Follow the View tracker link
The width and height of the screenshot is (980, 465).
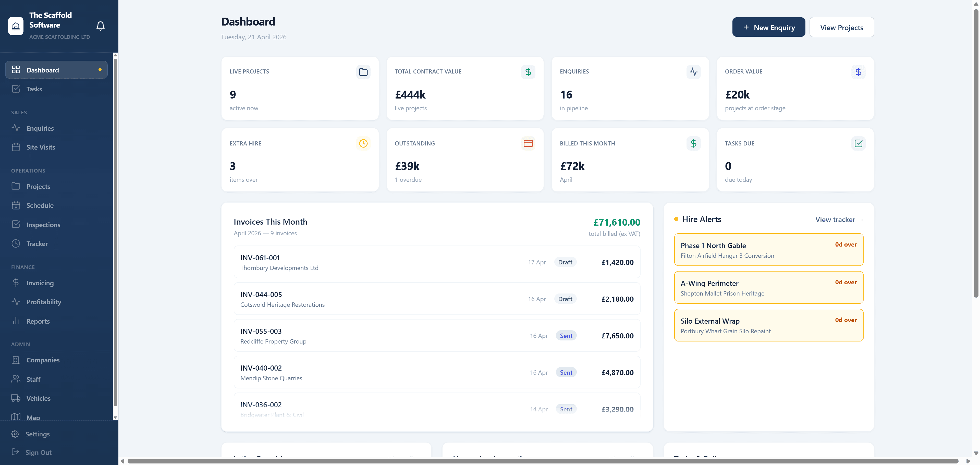coord(839,219)
